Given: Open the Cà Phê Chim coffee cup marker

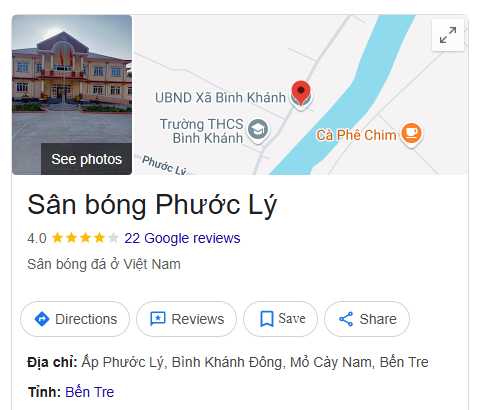Looking at the screenshot, I should pyautogui.click(x=411, y=133).
